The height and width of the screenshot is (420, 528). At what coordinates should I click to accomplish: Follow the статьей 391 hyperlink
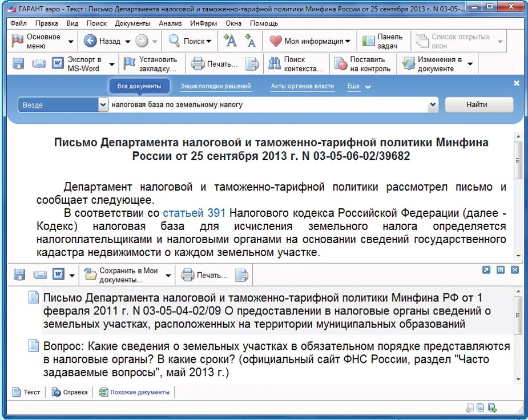(x=194, y=213)
